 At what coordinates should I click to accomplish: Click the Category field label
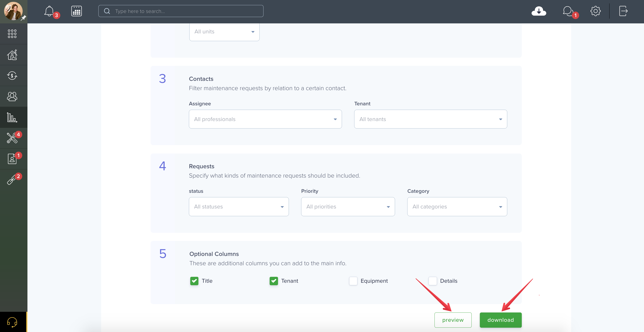tap(418, 191)
